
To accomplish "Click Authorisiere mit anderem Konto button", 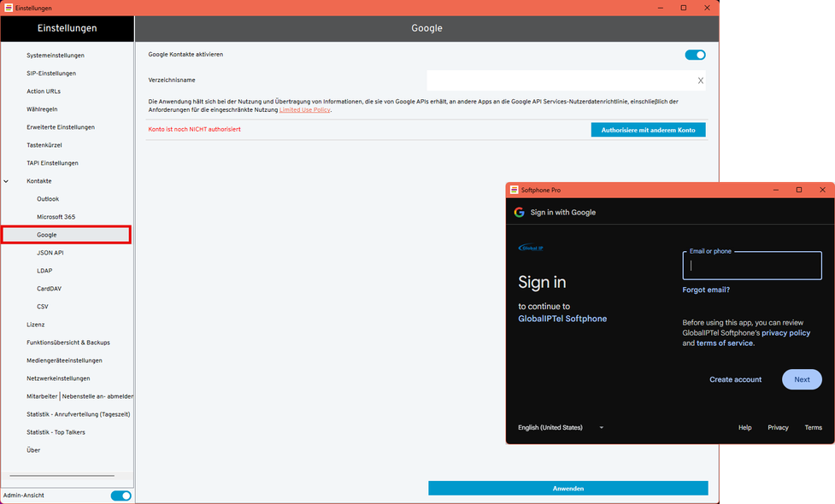I will coord(648,130).
